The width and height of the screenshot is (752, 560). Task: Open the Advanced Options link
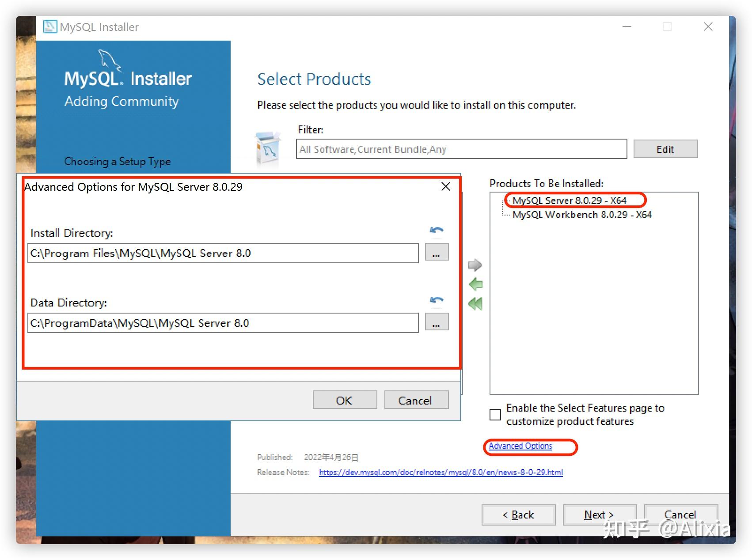520,446
